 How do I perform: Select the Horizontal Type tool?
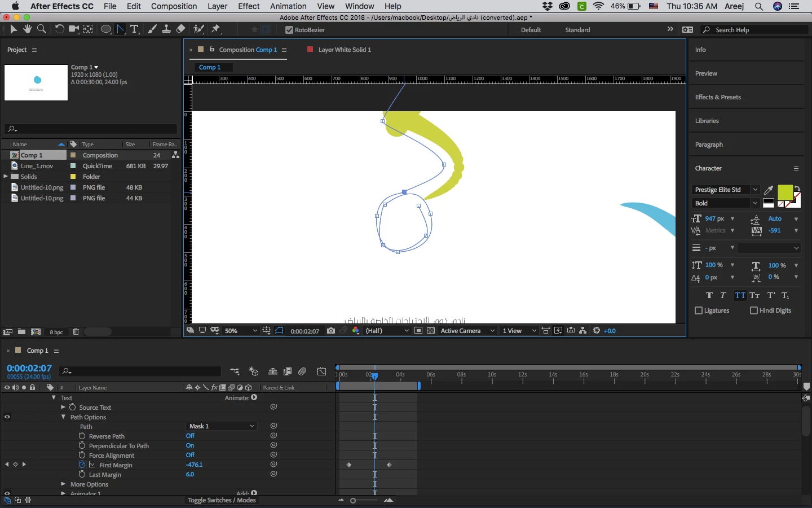[134, 29]
